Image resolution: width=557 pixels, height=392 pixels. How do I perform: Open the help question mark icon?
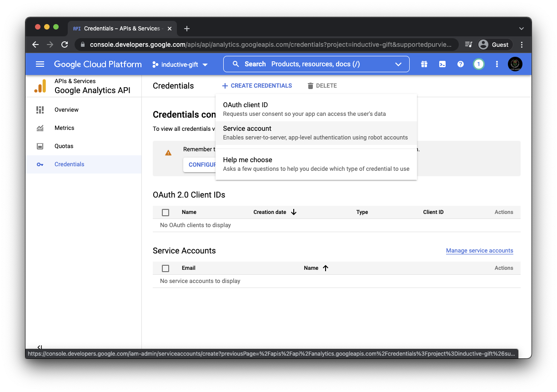coord(460,64)
